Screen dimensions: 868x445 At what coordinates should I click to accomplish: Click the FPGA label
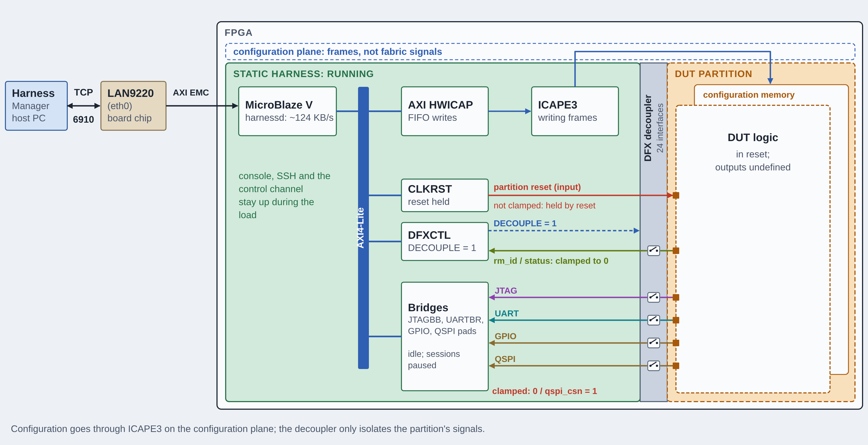click(238, 33)
